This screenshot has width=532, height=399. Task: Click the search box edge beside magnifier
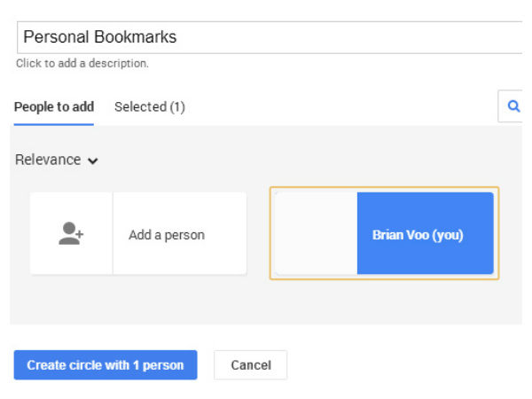click(x=499, y=106)
